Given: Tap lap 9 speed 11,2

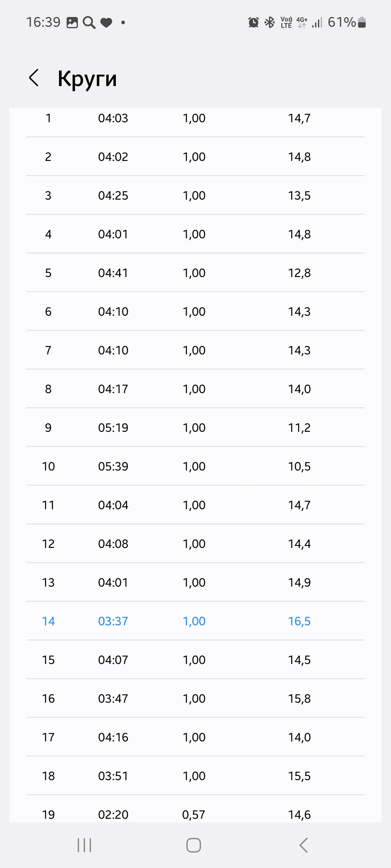Looking at the screenshot, I should tap(299, 427).
